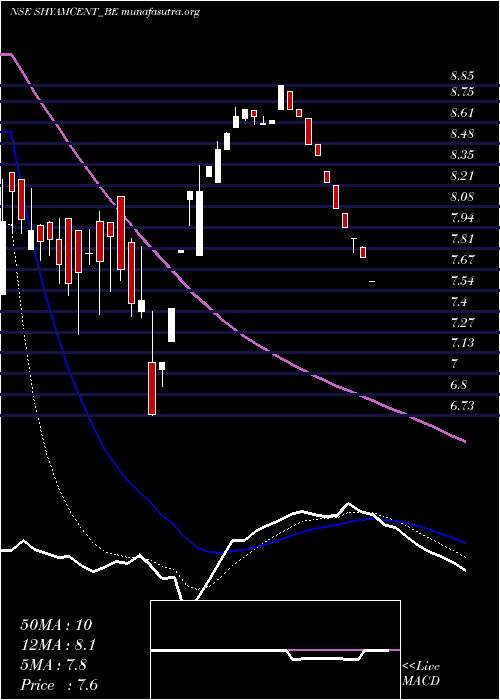Click the 7.81 price axis label

click(462, 239)
